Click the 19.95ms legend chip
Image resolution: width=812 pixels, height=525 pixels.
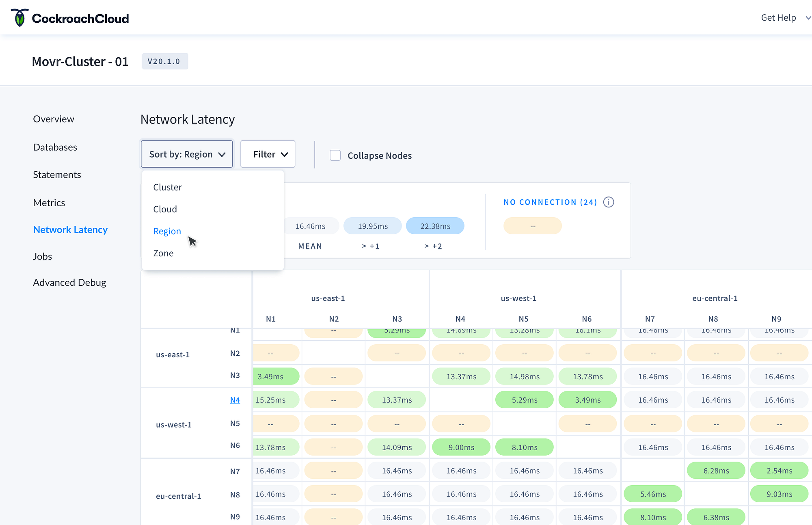(x=373, y=226)
